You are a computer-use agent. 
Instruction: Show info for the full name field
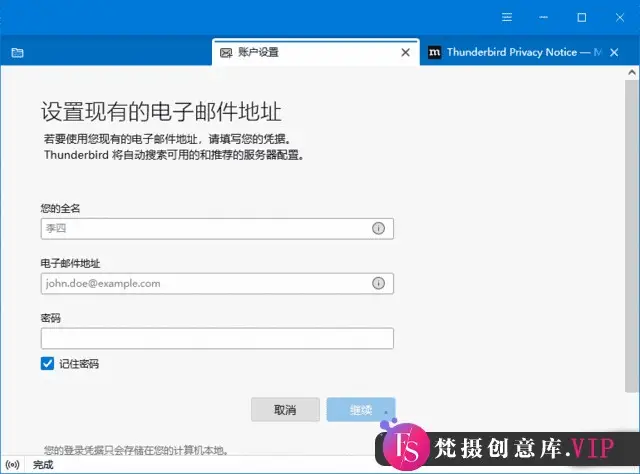tap(378, 228)
